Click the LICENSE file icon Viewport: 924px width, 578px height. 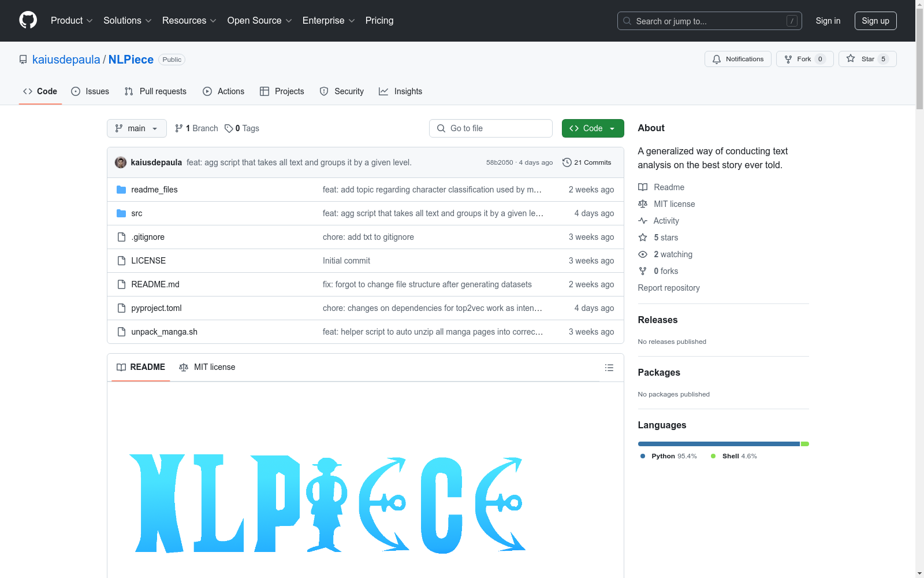click(x=121, y=261)
